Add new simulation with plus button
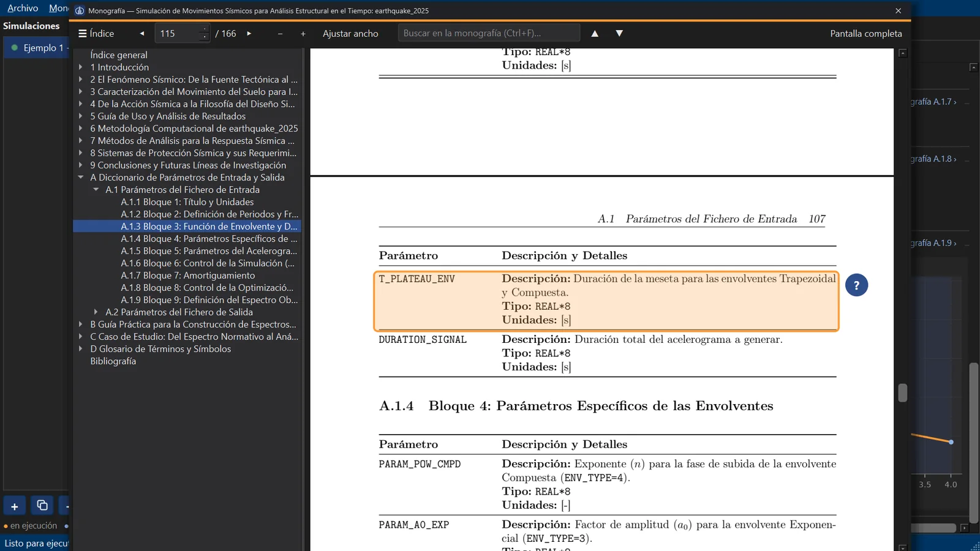The width and height of the screenshot is (980, 551). click(x=14, y=506)
